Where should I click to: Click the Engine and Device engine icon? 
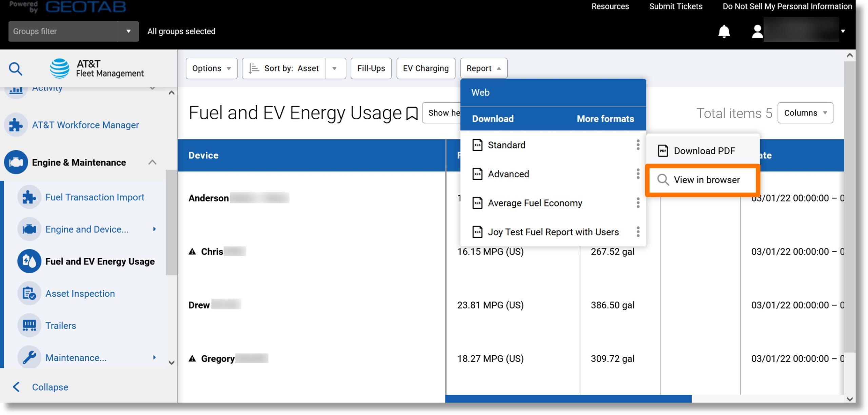click(29, 230)
